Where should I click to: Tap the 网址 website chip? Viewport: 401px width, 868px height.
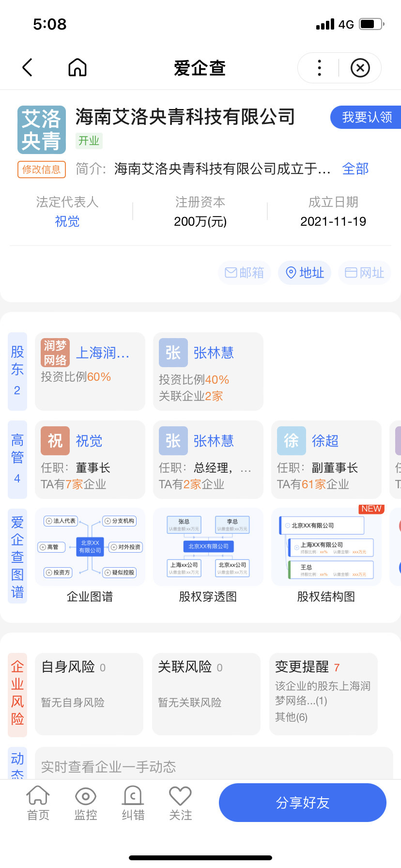[x=365, y=273]
